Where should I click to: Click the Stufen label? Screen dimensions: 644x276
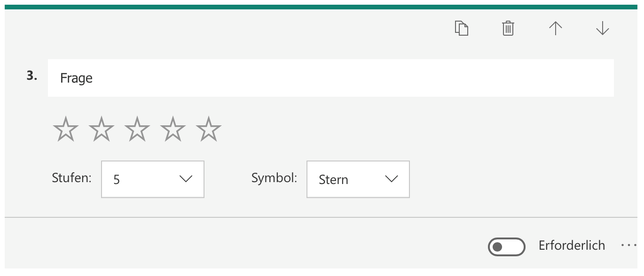pos(71,178)
